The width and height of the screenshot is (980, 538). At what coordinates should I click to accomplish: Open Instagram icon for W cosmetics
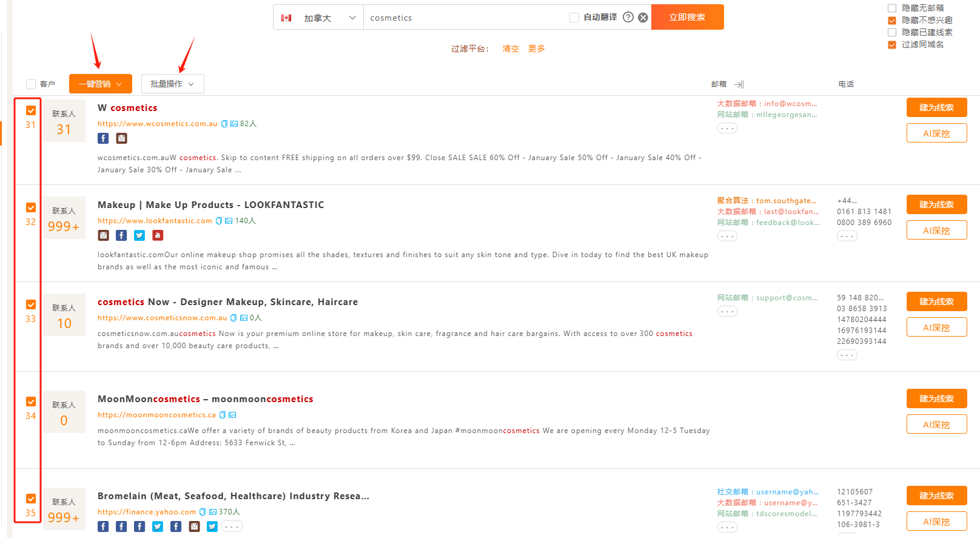122,138
